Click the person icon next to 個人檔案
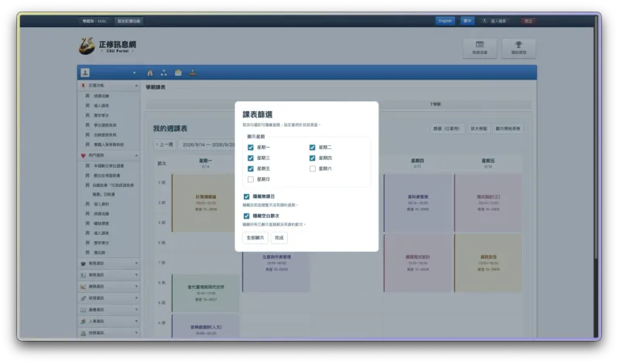The image size is (619, 364). tap(484, 21)
